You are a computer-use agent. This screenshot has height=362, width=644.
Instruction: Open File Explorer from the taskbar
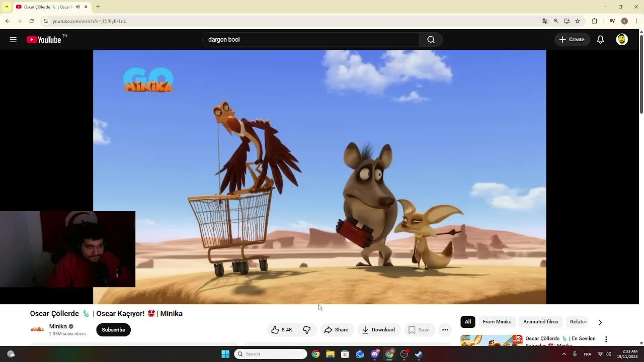[330, 354]
